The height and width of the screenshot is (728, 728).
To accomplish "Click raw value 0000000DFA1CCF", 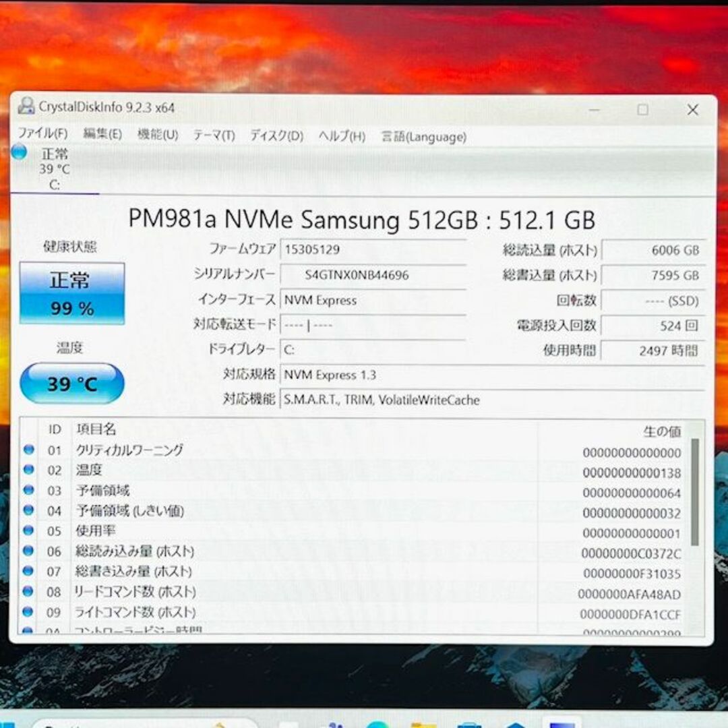I will [630, 615].
